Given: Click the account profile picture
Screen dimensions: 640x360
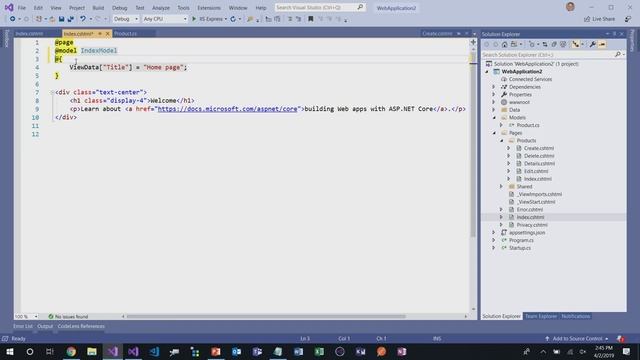Looking at the screenshot, I should [570, 7].
